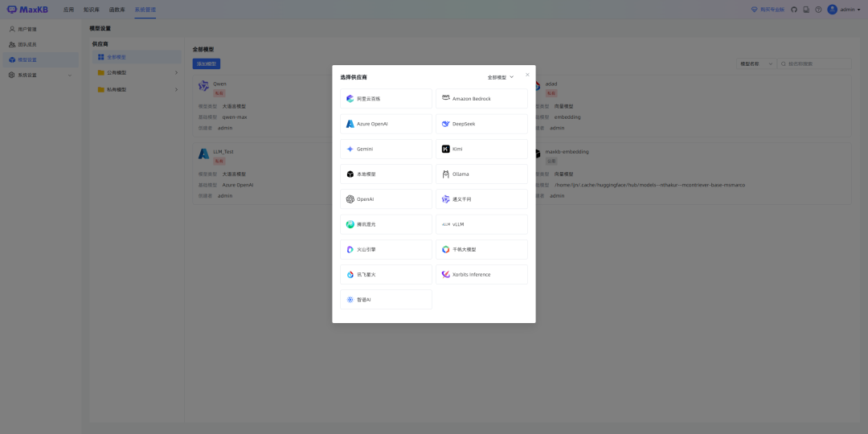868x434 pixels.
Task: Select the vLLM provider
Action: click(481, 224)
